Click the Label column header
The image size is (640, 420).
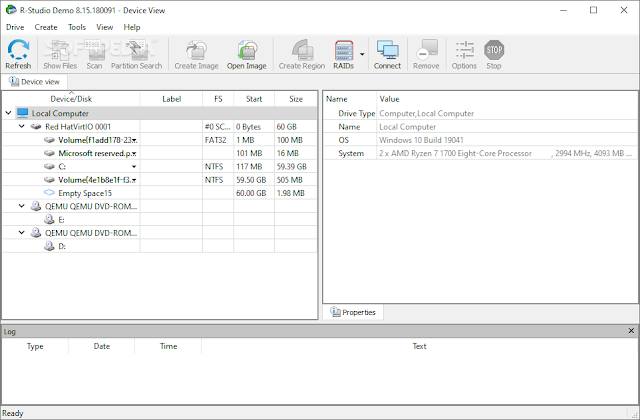click(x=171, y=99)
